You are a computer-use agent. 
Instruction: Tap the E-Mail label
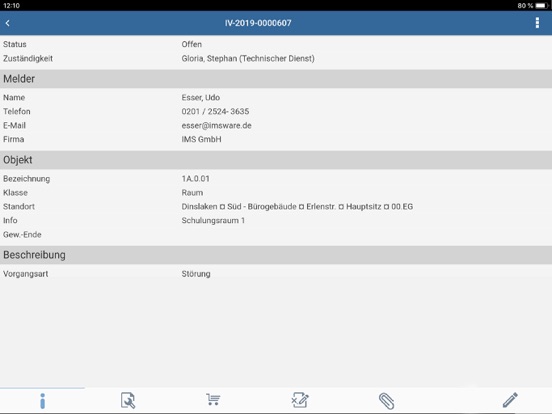click(x=14, y=126)
